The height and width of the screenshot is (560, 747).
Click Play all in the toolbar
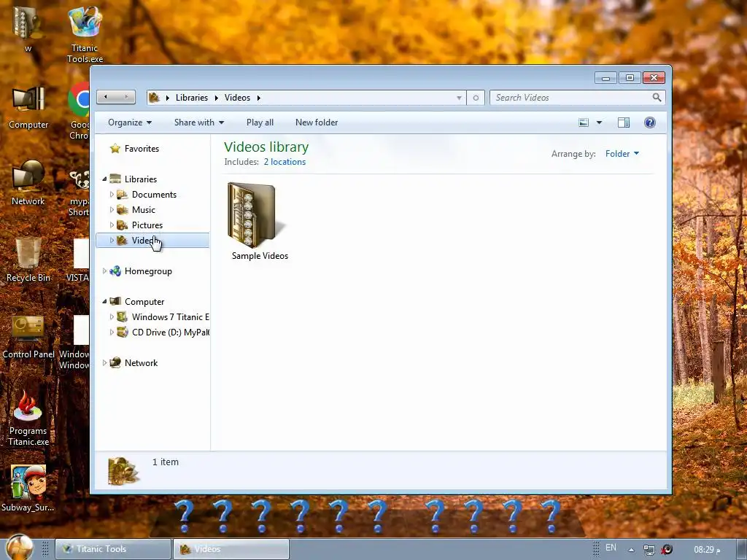click(260, 122)
